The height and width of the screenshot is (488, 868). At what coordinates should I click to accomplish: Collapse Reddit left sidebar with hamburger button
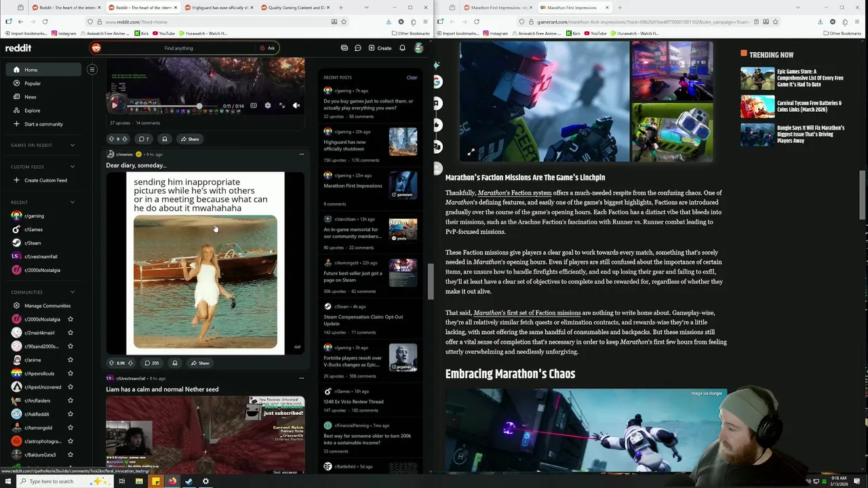tap(92, 69)
